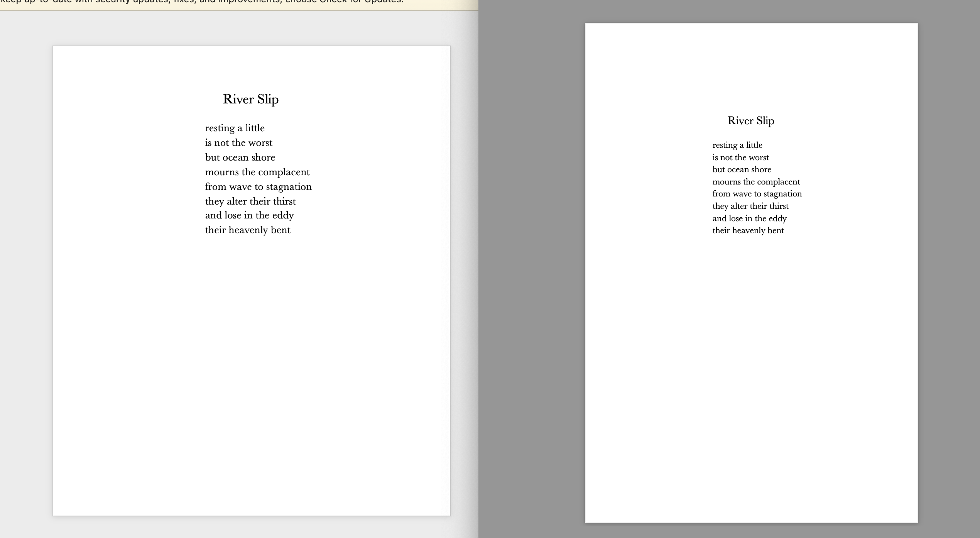Click their heavenly bent in the PDF page
This screenshot has height=538, width=980.
point(749,230)
